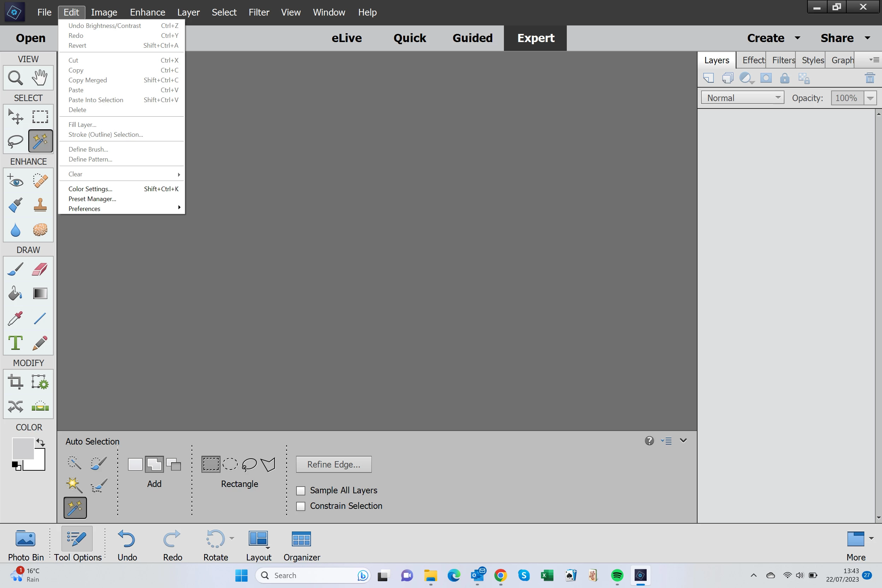This screenshot has height=588, width=882.
Task: Select the Gradient tool
Action: click(40, 293)
